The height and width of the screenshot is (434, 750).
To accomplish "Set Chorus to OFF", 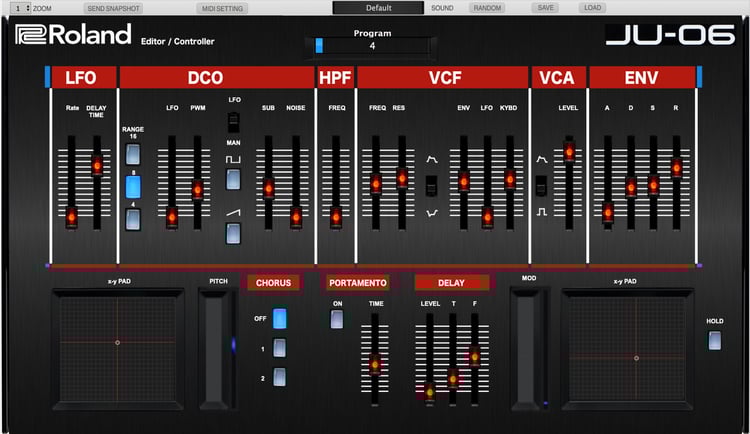I will 280,319.
